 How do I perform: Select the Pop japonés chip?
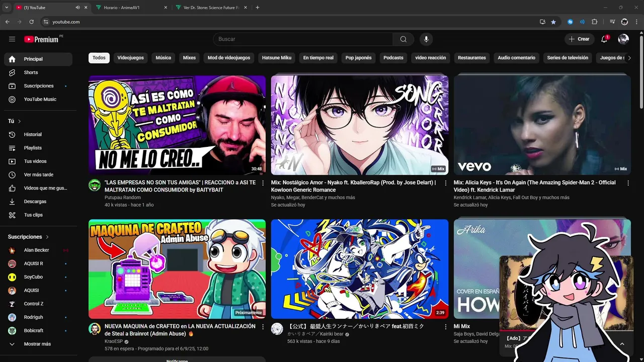click(x=359, y=58)
